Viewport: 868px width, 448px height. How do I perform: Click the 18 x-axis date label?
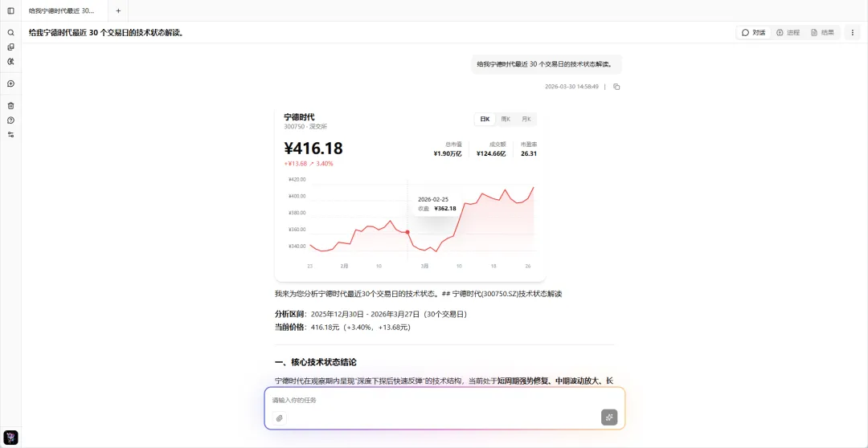[493, 266]
